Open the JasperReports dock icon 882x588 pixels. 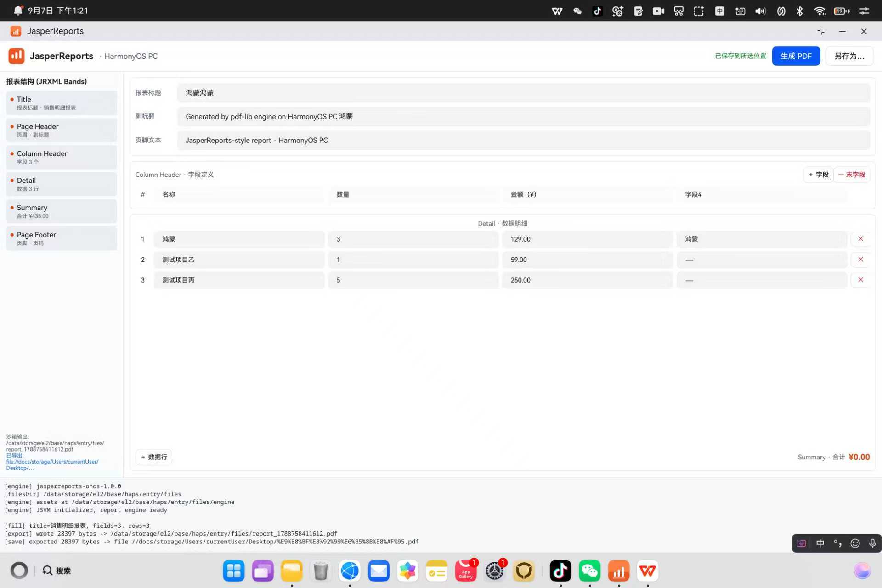619,571
